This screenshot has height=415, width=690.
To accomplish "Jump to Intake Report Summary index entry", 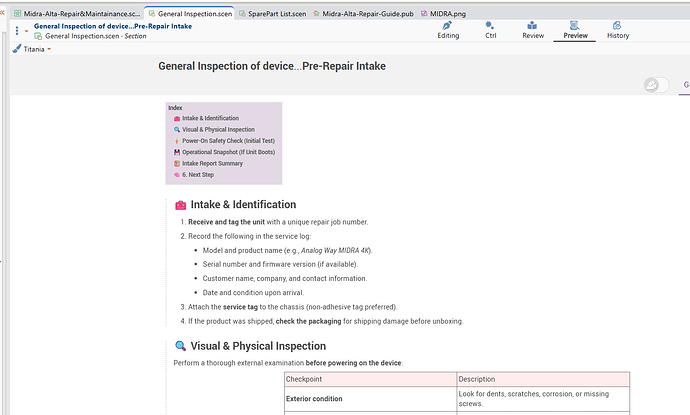I will (x=212, y=163).
